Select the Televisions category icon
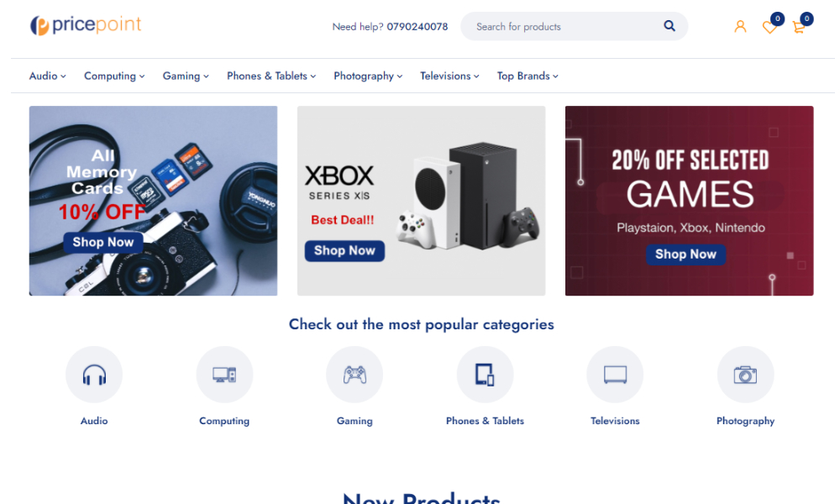This screenshot has height=504, width=840. point(615,375)
